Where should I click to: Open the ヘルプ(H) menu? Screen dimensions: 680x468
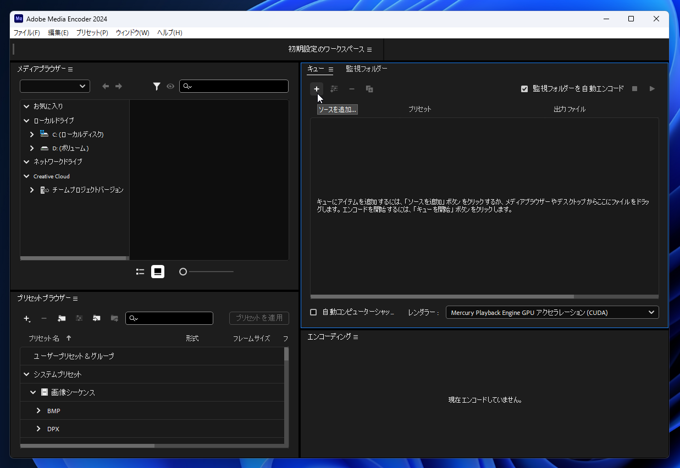pos(170,33)
